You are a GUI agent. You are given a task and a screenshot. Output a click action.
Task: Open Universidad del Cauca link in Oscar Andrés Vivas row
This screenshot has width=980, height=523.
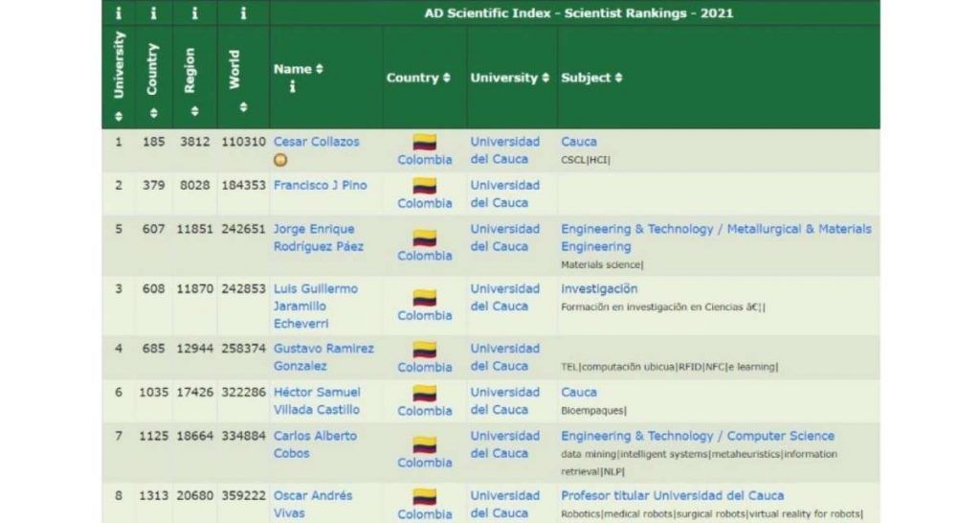tap(505, 504)
